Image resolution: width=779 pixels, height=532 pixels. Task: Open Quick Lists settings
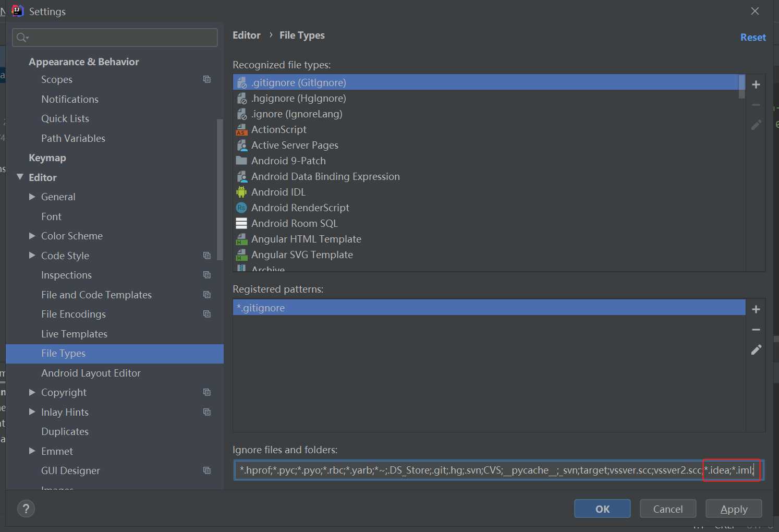(65, 118)
